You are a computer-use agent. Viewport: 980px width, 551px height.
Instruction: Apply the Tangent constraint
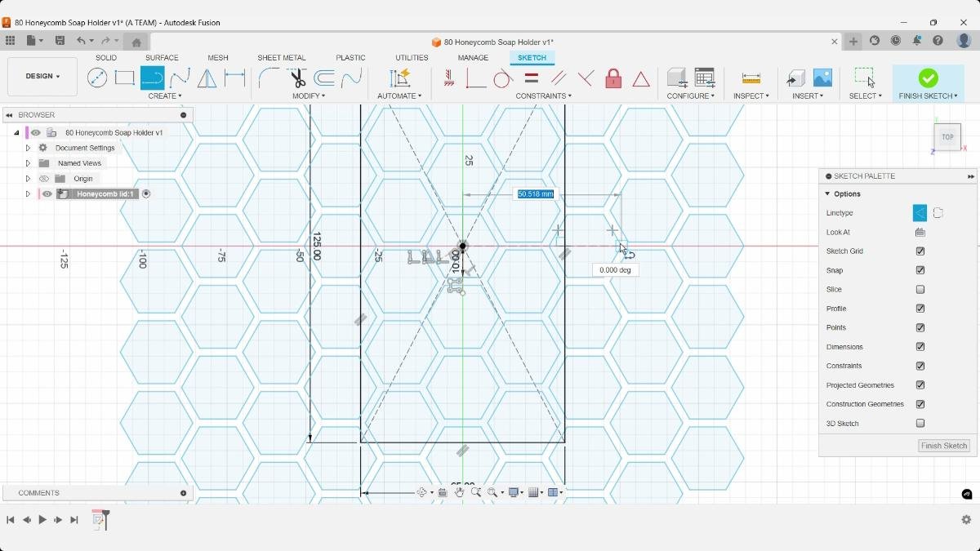(x=503, y=78)
